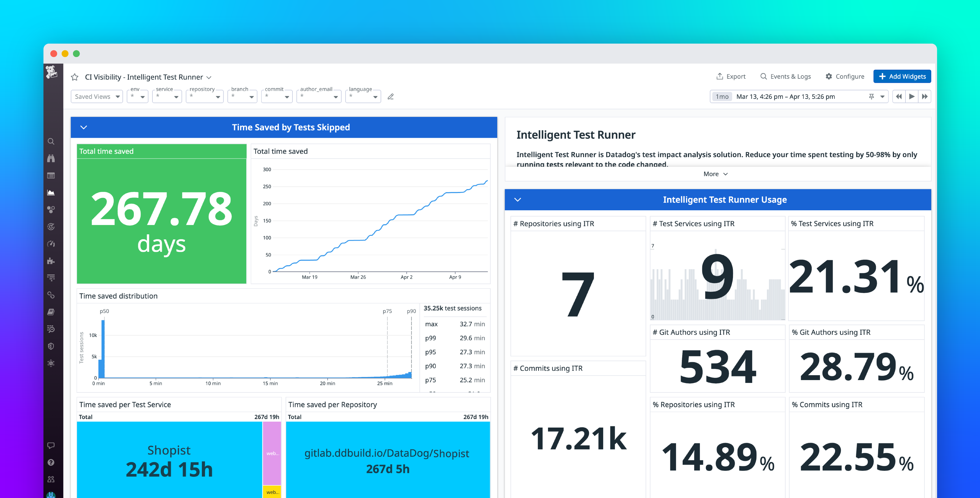Open the Integrations puzzle-piece icon

point(51,261)
